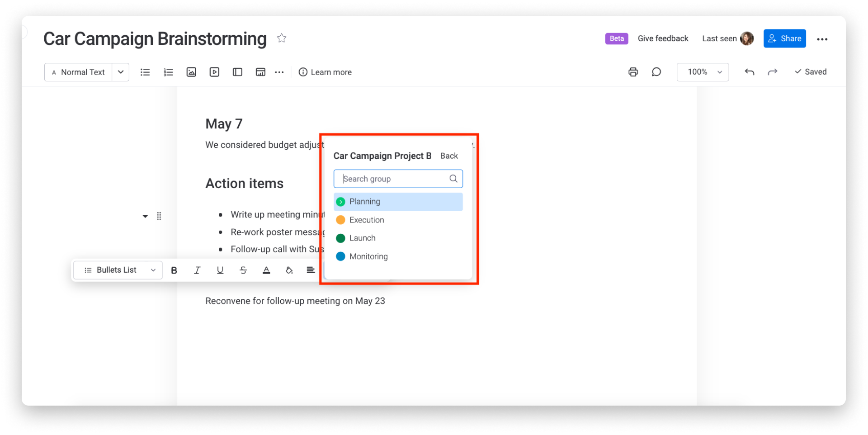Insert a numbered list from top toolbar

coord(168,72)
